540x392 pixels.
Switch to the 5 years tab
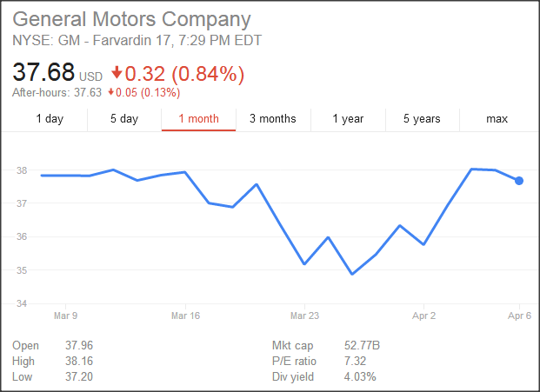pyautogui.click(x=422, y=119)
